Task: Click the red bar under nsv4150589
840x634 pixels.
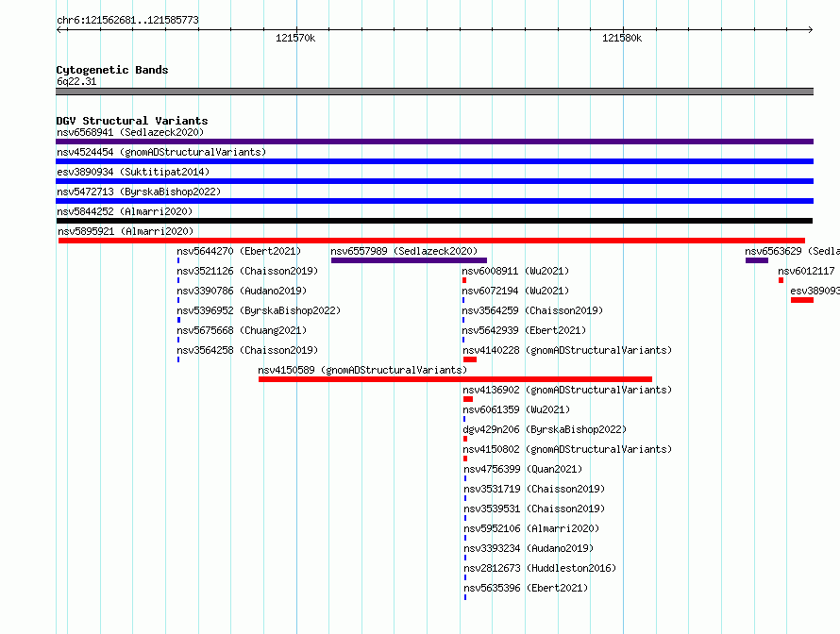Action: tap(455, 379)
